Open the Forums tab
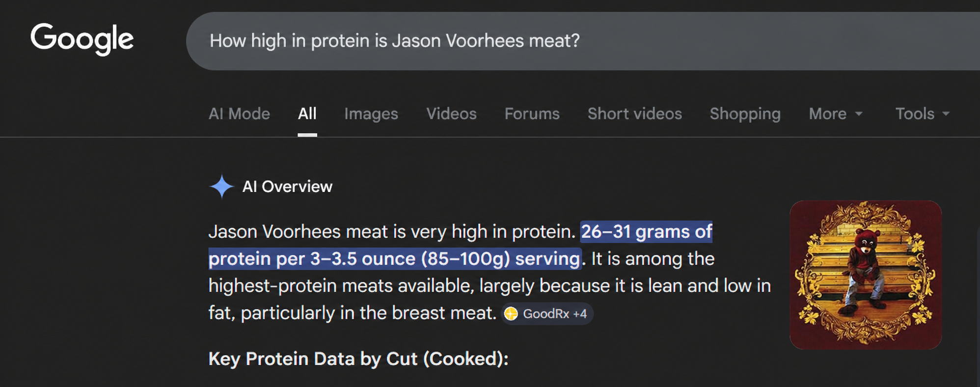 pyautogui.click(x=532, y=114)
